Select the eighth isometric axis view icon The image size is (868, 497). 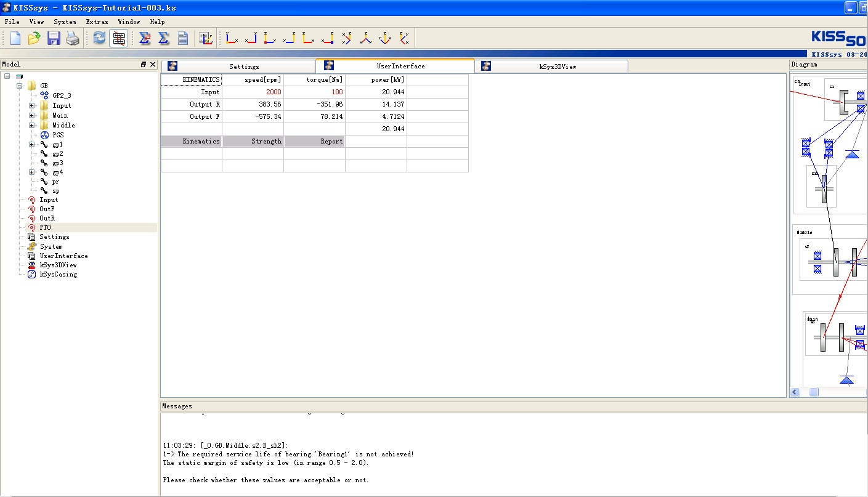pyautogui.click(x=366, y=38)
